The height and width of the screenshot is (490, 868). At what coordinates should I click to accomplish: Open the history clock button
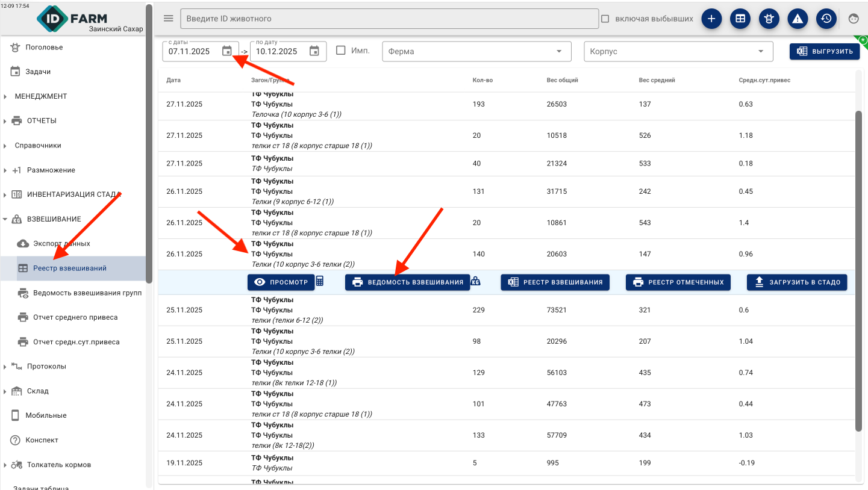pyautogui.click(x=826, y=19)
